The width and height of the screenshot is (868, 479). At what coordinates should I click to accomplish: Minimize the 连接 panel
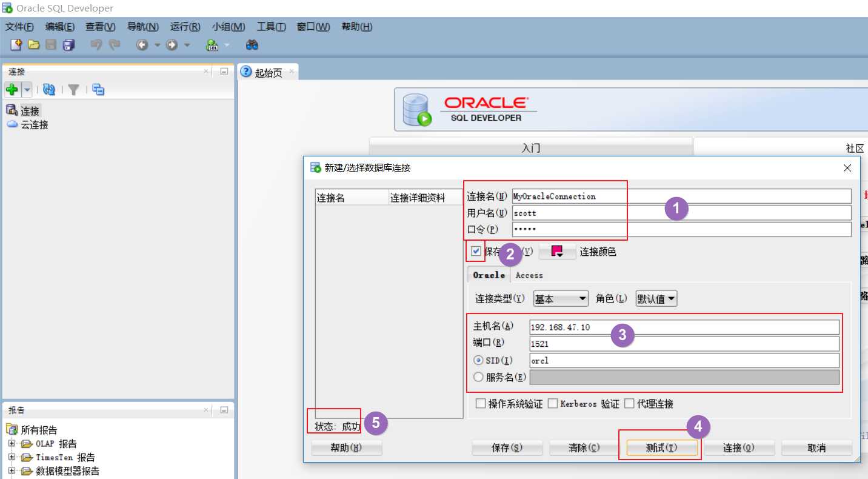pyautogui.click(x=224, y=72)
